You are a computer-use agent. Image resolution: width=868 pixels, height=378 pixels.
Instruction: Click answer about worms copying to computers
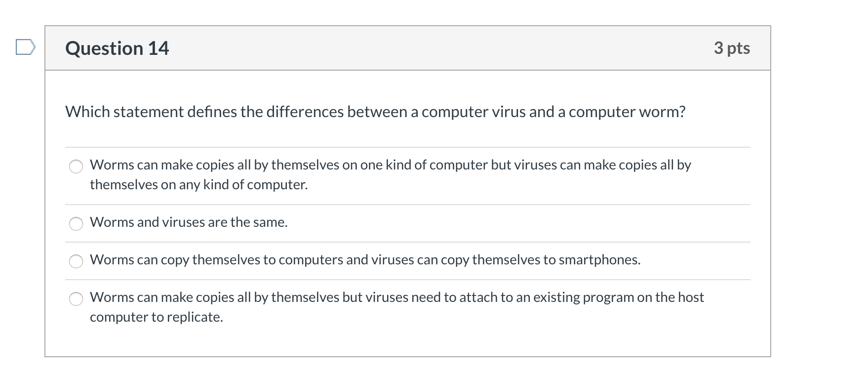point(365,259)
